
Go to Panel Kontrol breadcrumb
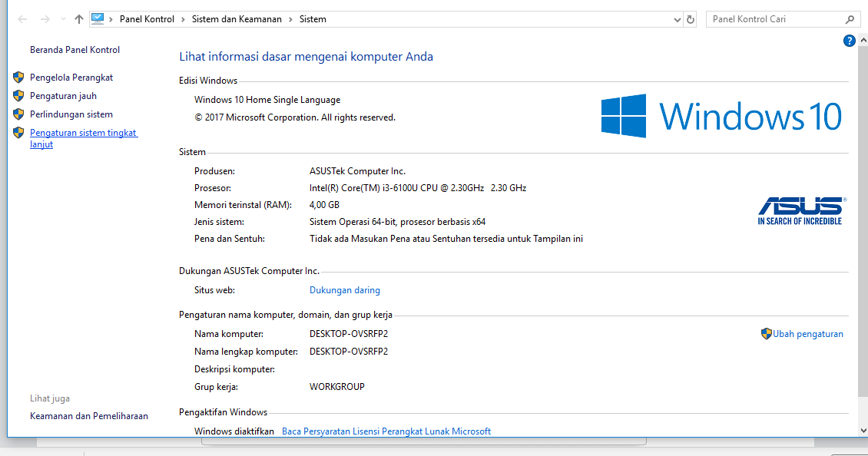point(147,19)
